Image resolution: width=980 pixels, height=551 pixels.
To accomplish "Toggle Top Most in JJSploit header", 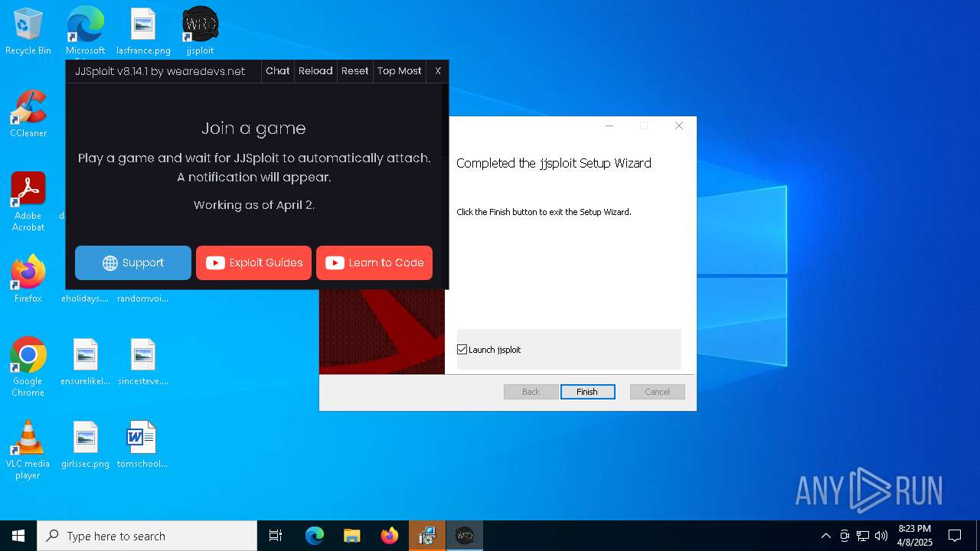I will pyautogui.click(x=399, y=71).
